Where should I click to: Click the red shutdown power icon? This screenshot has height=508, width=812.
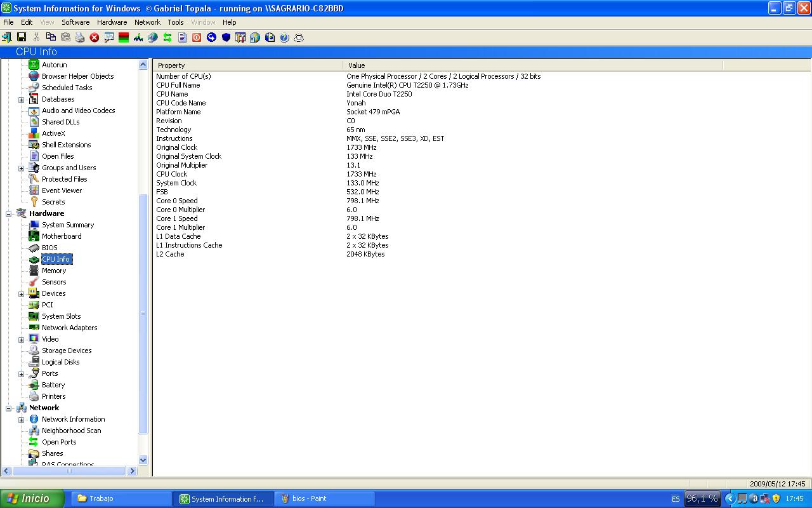[197, 37]
